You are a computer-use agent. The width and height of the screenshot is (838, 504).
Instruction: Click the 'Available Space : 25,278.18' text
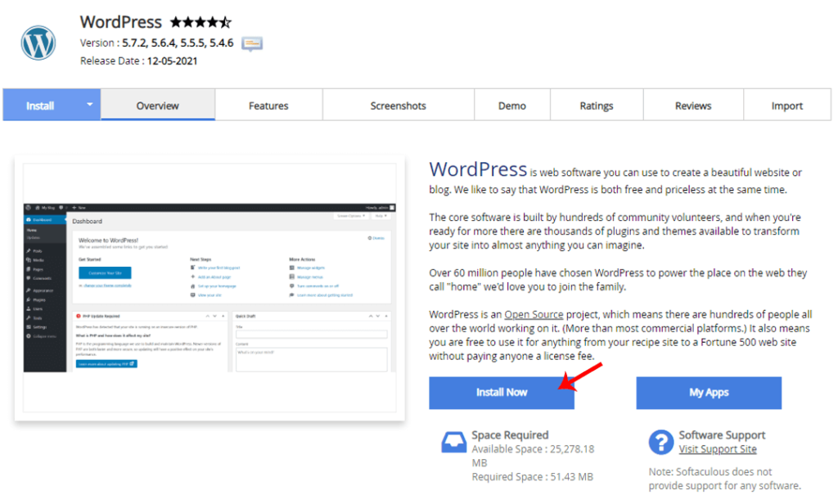pyautogui.click(x=533, y=449)
